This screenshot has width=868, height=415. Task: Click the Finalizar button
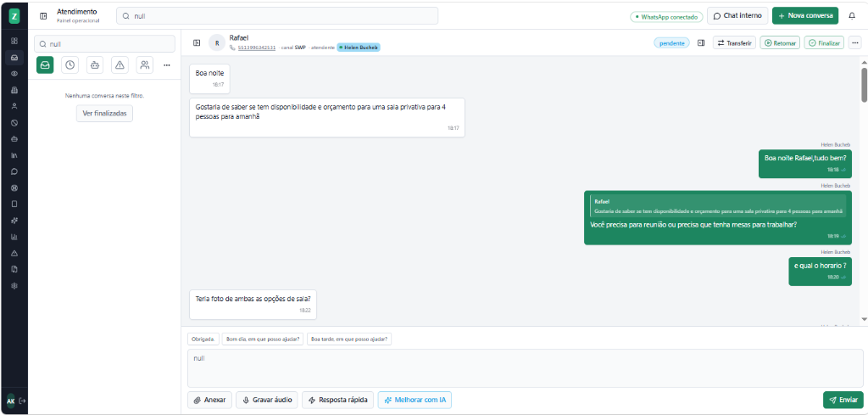(824, 42)
